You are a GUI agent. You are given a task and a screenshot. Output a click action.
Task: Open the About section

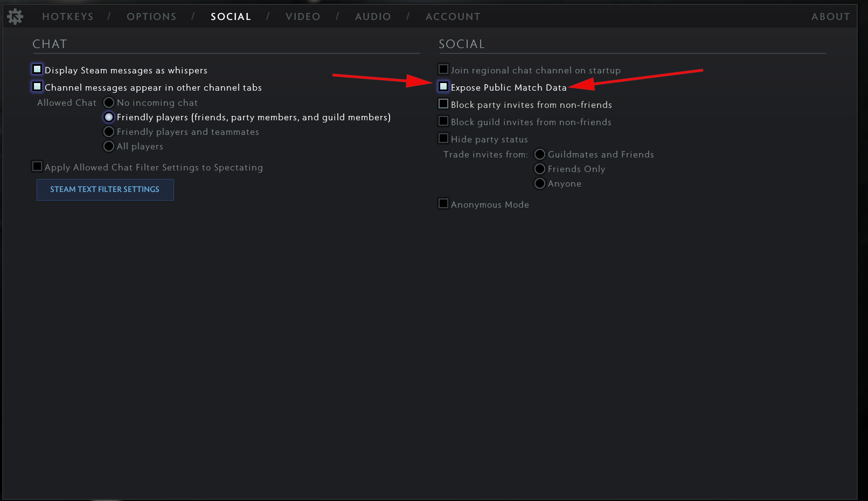(x=830, y=17)
